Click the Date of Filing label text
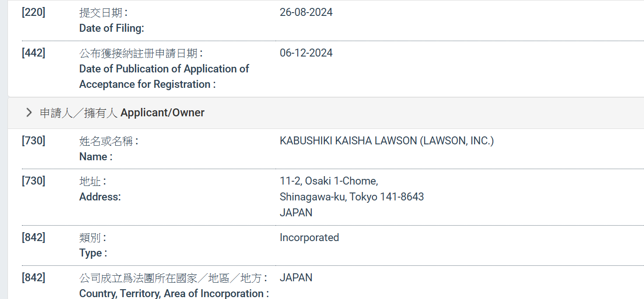 point(112,28)
